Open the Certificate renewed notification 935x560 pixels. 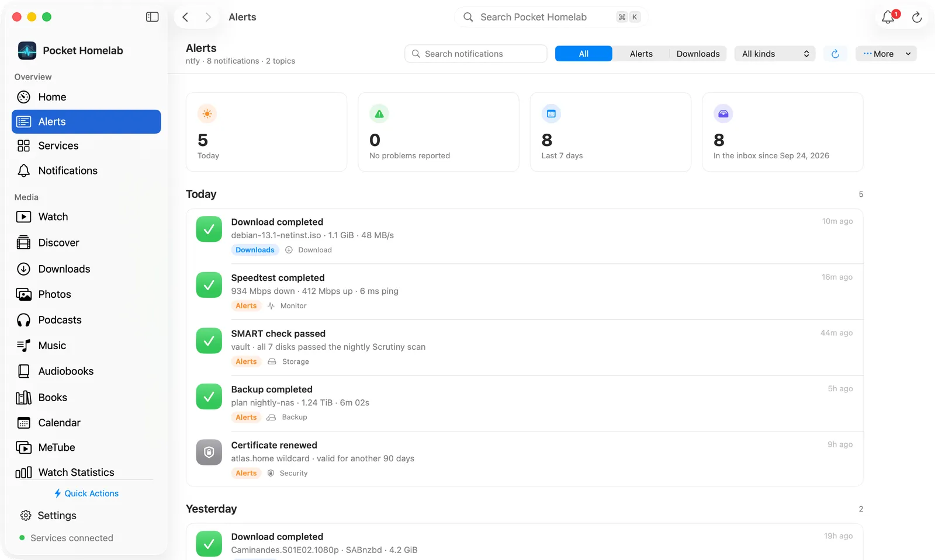click(x=524, y=459)
